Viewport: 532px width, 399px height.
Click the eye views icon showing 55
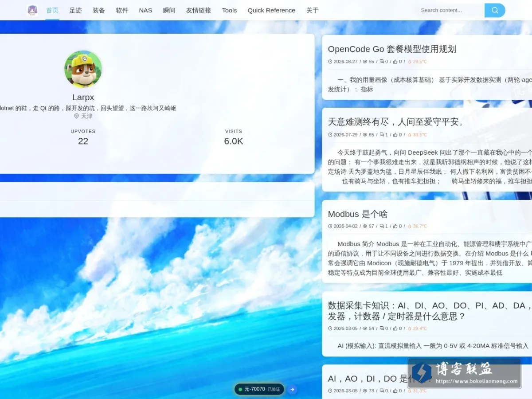tap(365, 62)
